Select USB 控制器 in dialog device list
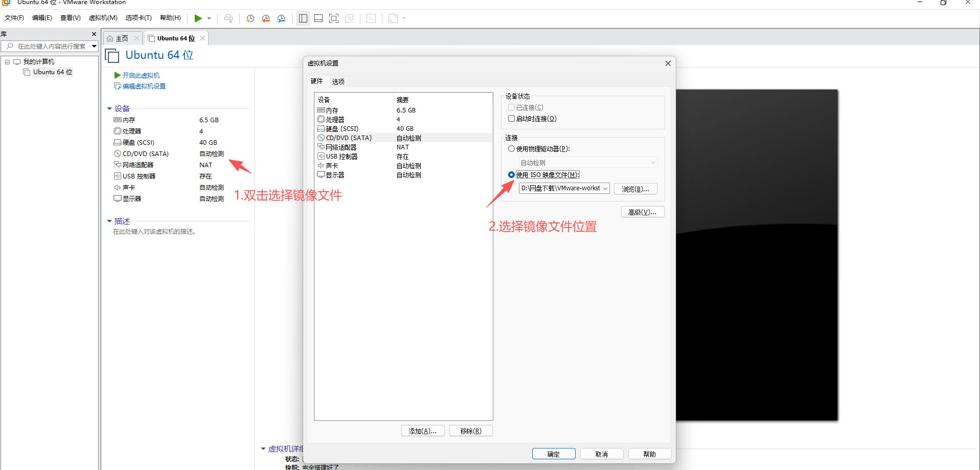This screenshot has width=980, height=470. pyautogui.click(x=403, y=156)
